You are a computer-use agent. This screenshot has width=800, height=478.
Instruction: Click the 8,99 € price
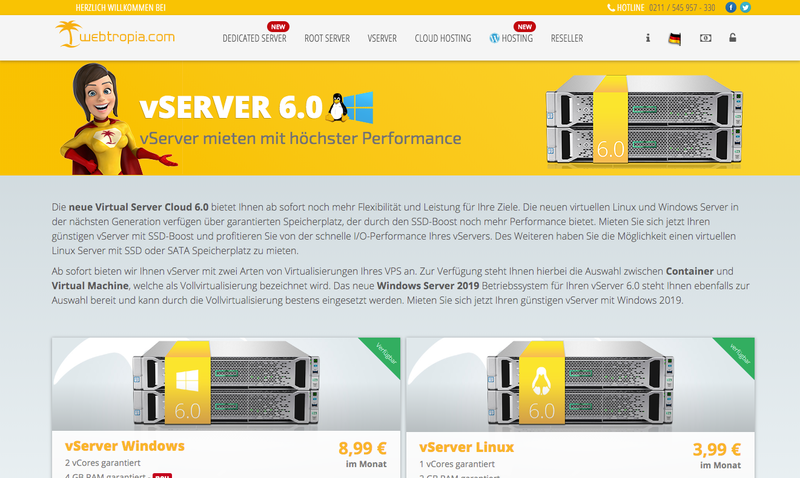coord(363,448)
